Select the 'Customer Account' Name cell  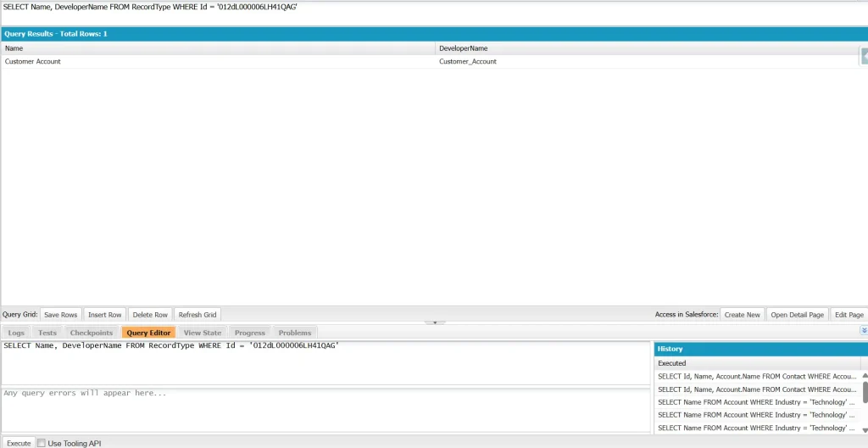click(x=218, y=62)
